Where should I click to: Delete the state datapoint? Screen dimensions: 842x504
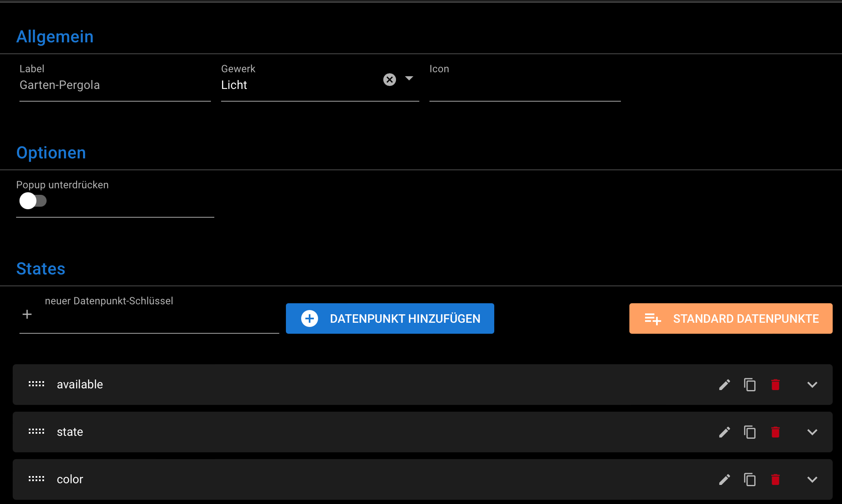(x=776, y=432)
